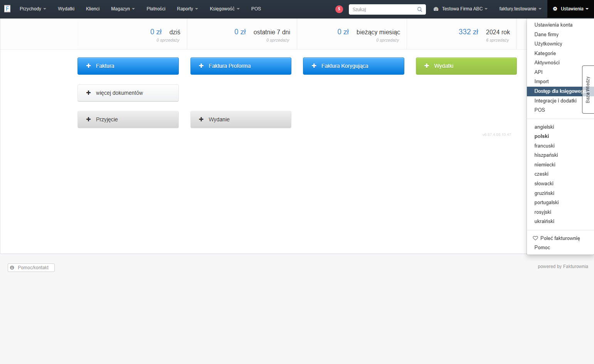Expand the Raporty dropdown menu
Screen dimensions: 594x364
pos(187,9)
